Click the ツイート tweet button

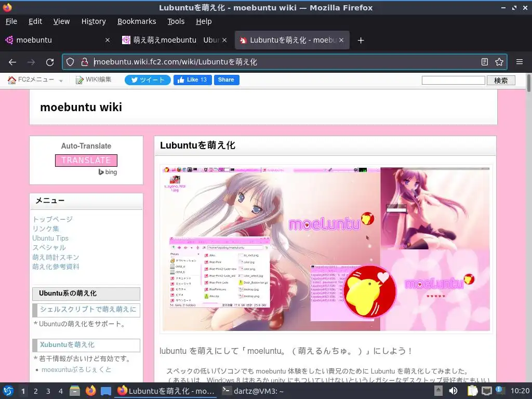click(148, 79)
